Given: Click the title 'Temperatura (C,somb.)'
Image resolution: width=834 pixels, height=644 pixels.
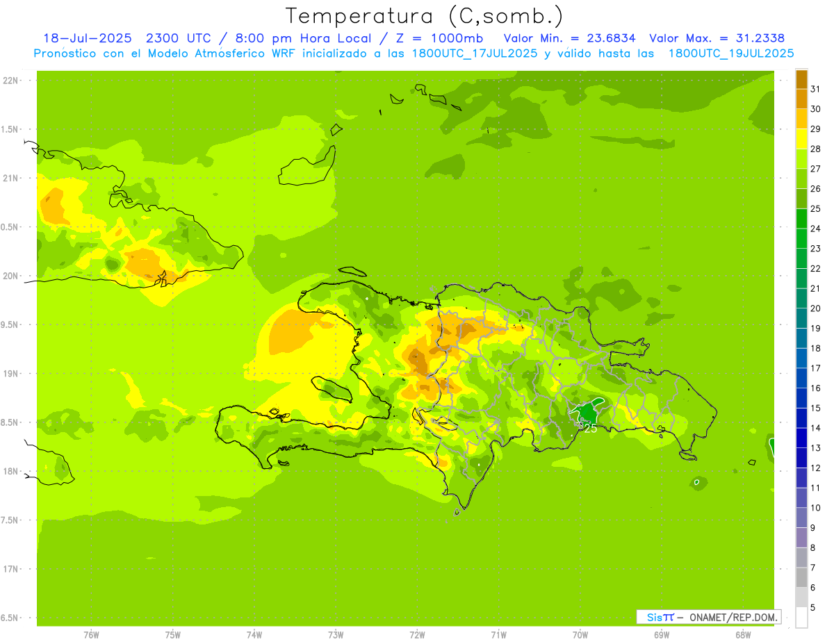Looking at the screenshot, I should click(x=424, y=15).
